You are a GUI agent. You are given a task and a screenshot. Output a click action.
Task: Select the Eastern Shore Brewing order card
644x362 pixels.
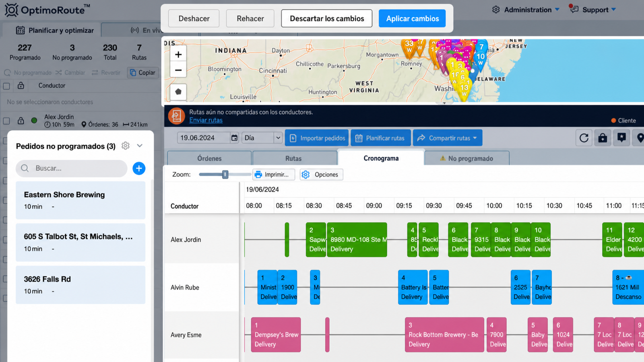coord(80,200)
